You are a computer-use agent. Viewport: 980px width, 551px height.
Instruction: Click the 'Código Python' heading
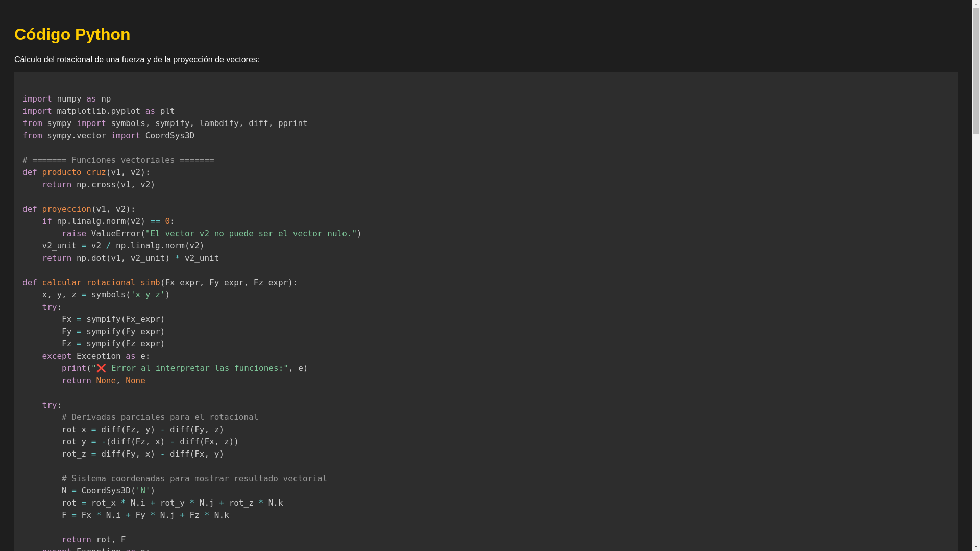[72, 34]
